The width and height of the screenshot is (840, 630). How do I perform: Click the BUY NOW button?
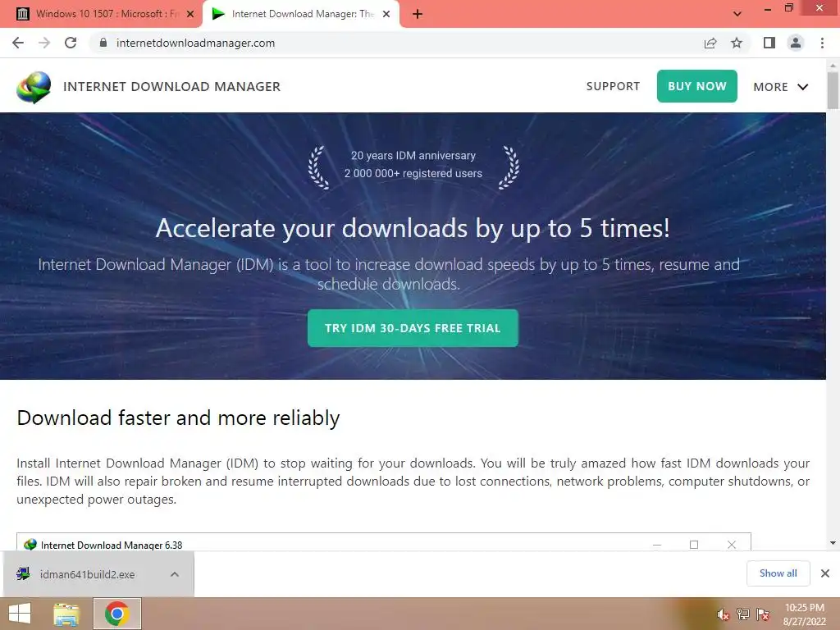(697, 86)
